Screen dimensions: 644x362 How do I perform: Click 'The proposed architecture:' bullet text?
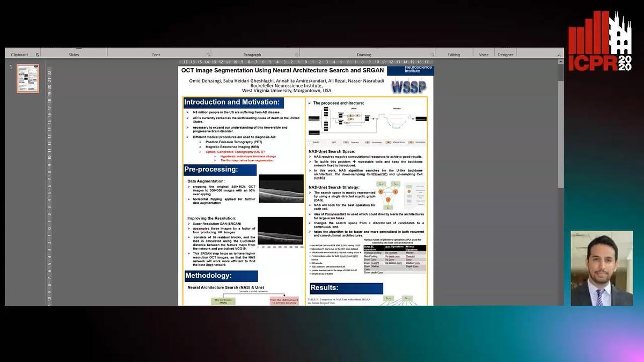tap(339, 103)
